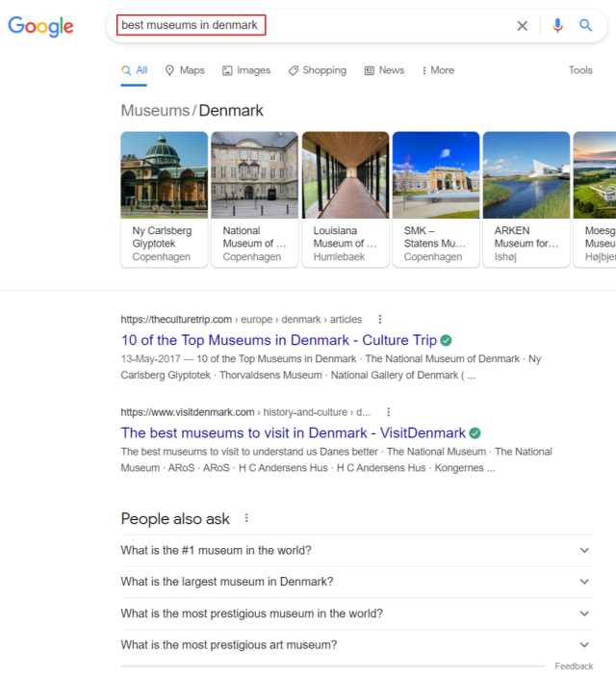Start voice search with microphone icon

click(x=557, y=26)
